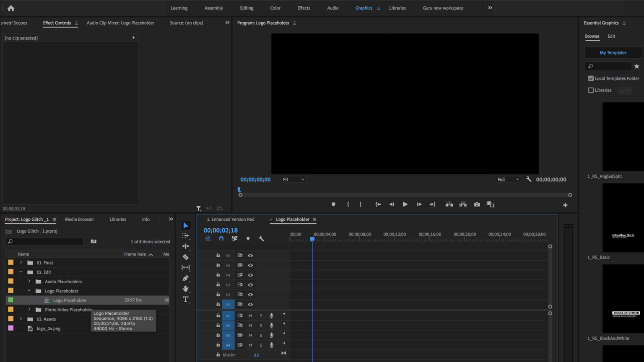
Task: Select the Track Select Forward tool
Action: point(186,236)
